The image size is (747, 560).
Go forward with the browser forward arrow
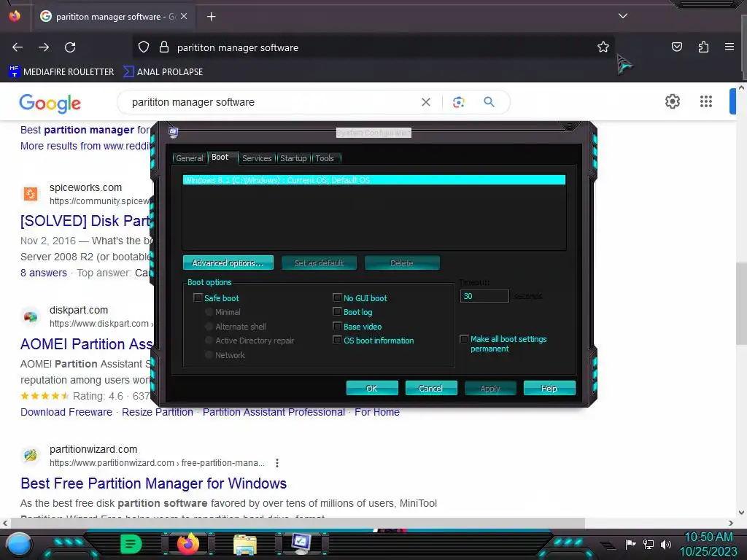point(44,47)
